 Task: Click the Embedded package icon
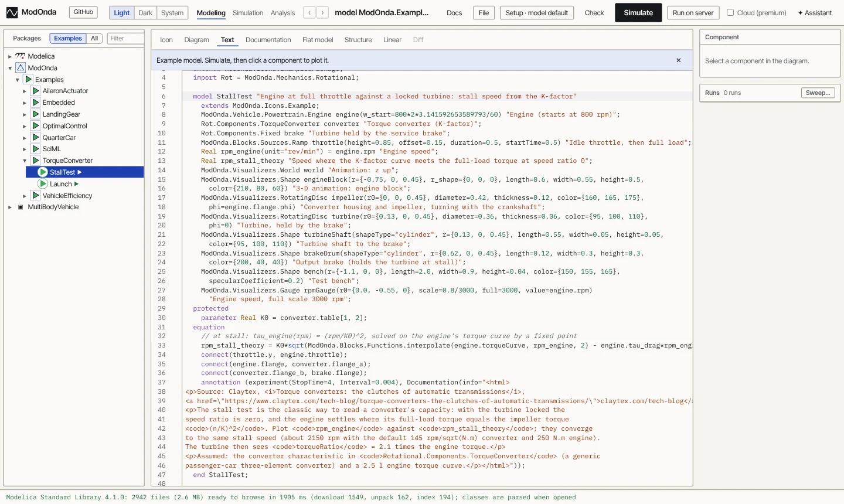tap(36, 103)
